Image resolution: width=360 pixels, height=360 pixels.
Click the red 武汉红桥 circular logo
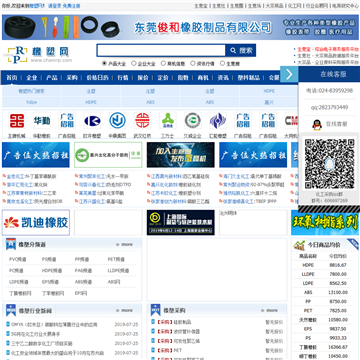[143, 121]
